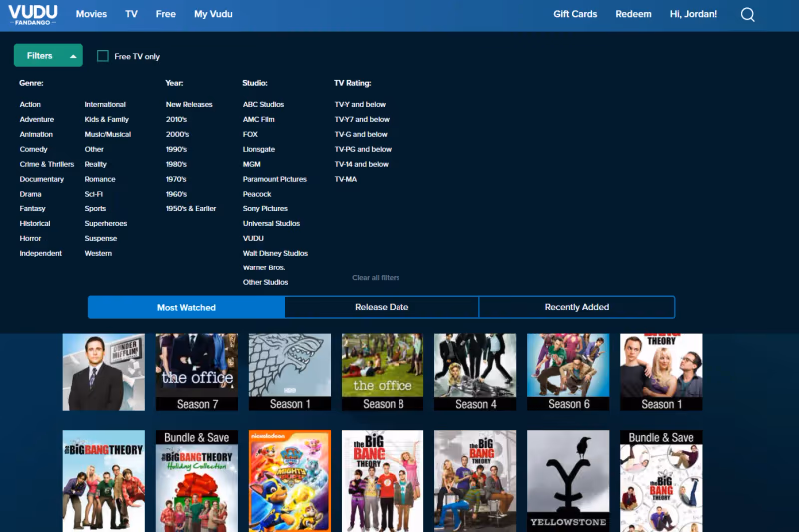Image resolution: width=799 pixels, height=532 pixels.
Task: Select New Releases year filter
Action: click(189, 104)
